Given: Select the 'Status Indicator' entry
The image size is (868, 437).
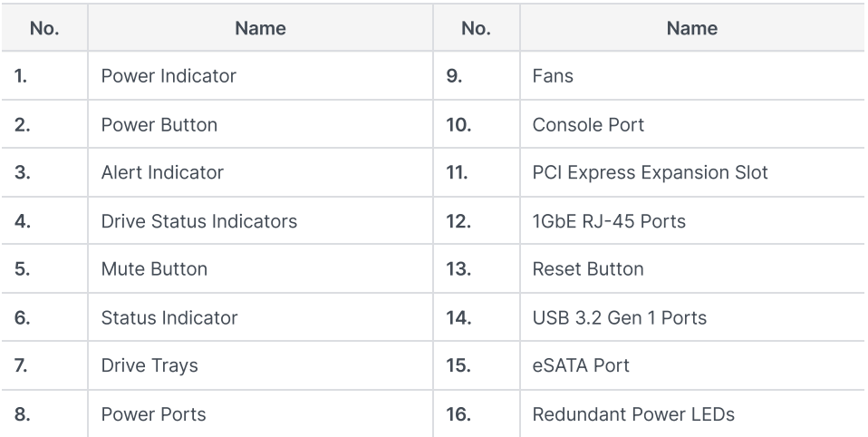Looking at the screenshot, I should pyautogui.click(x=169, y=317).
